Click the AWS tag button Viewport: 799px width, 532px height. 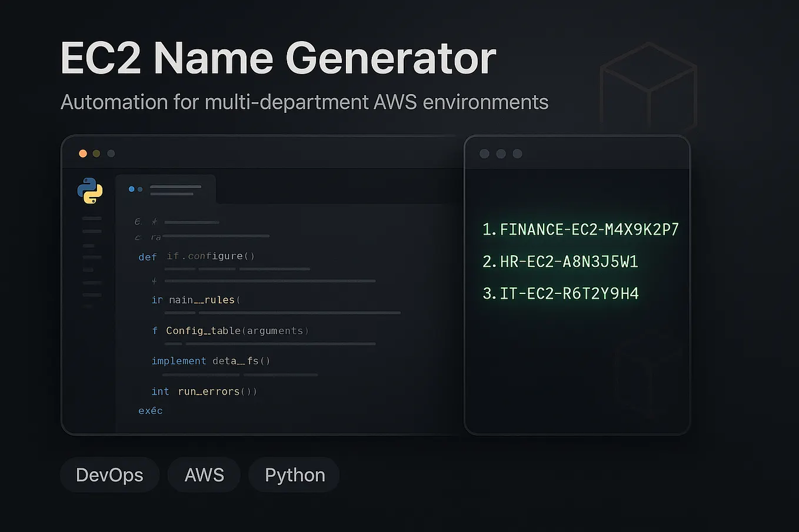(204, 474)
